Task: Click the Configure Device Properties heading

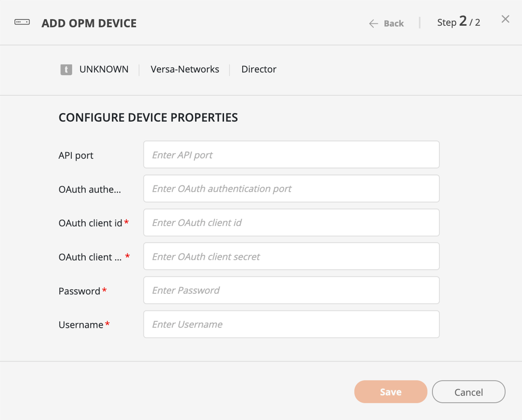Action: pos(148,117)
